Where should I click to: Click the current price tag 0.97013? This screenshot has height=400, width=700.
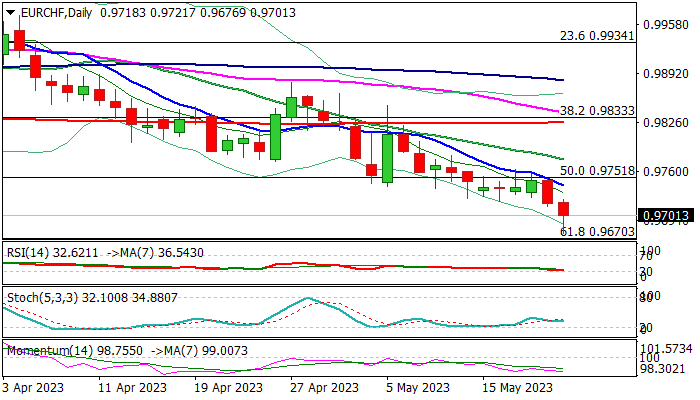(x=666, y=216)
